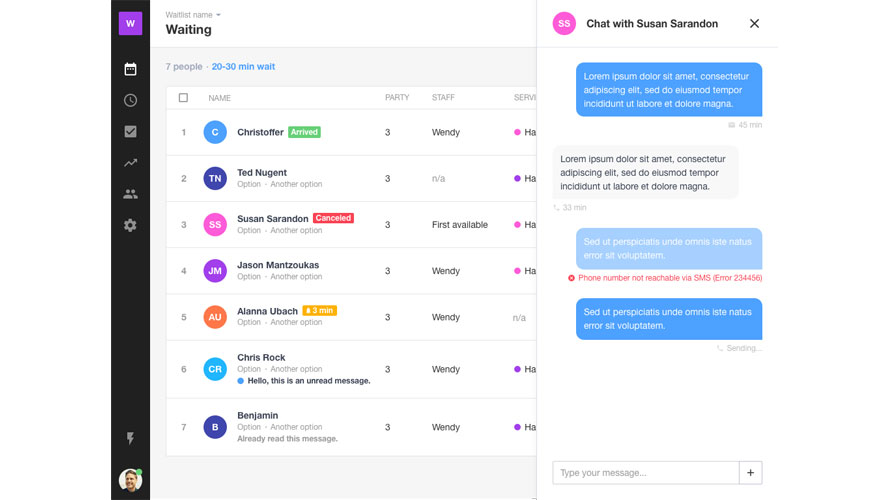Open the clock history icon in sidebar

[x=130, y=100]
